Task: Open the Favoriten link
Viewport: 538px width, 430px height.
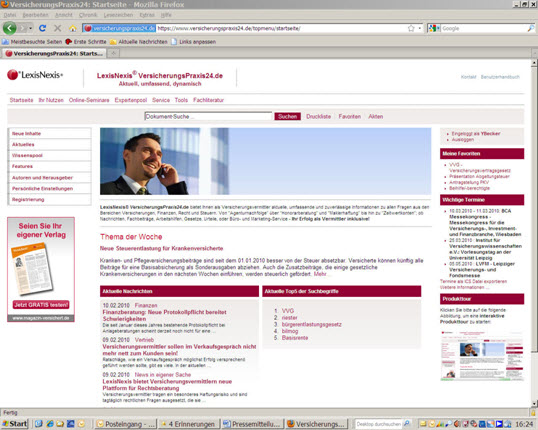Action: (x=350, y=117)
